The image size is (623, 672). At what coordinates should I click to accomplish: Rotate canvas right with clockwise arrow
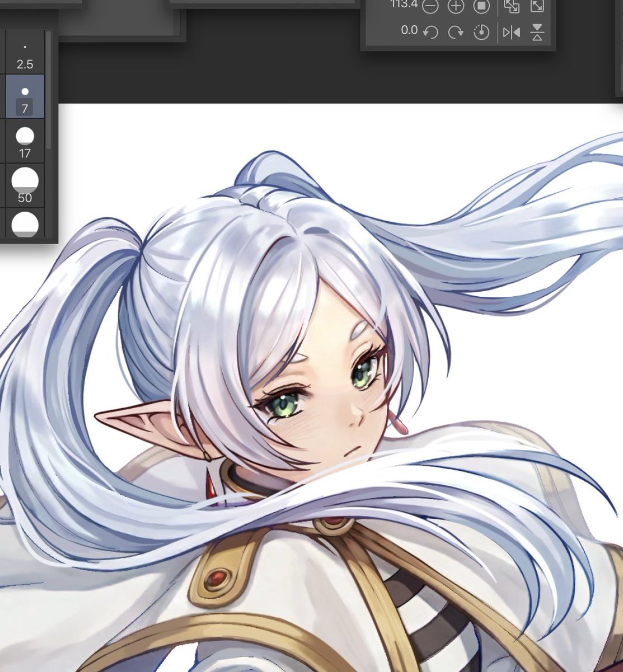tap(456, 32)
